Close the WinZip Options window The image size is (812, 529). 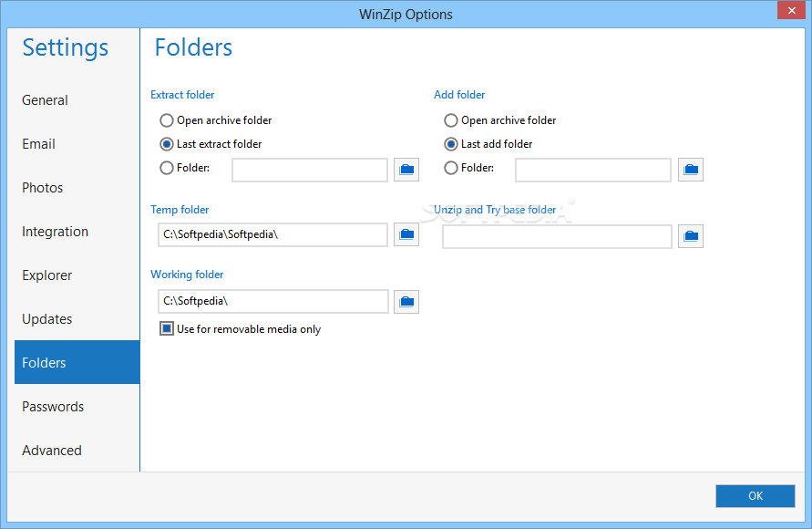point(791,10)
